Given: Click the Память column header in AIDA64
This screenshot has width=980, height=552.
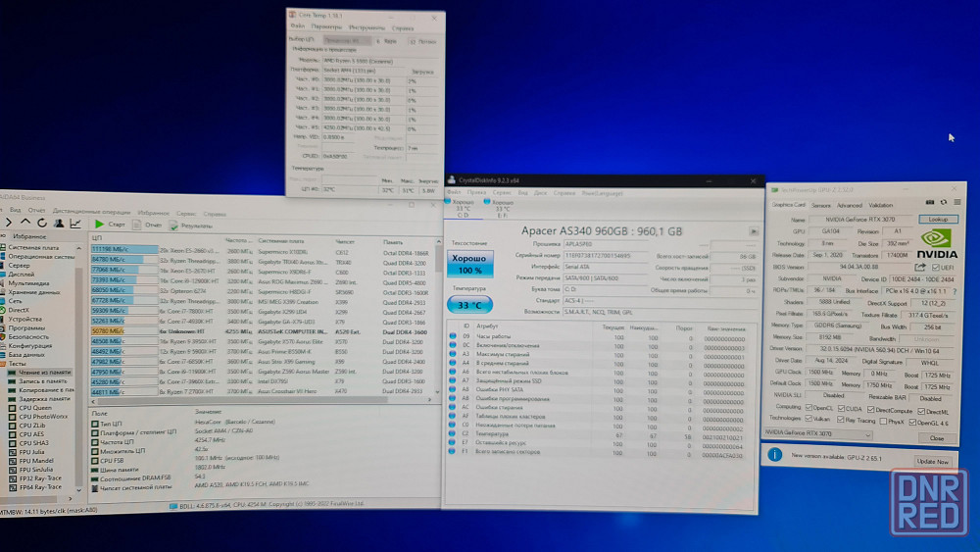Looking at the screenshot, I should coord(393,242).
